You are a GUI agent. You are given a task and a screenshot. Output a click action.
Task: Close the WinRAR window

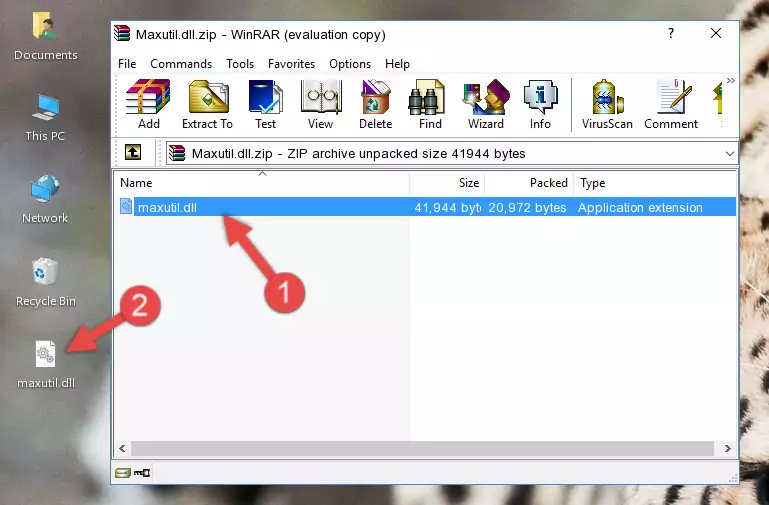716,33
